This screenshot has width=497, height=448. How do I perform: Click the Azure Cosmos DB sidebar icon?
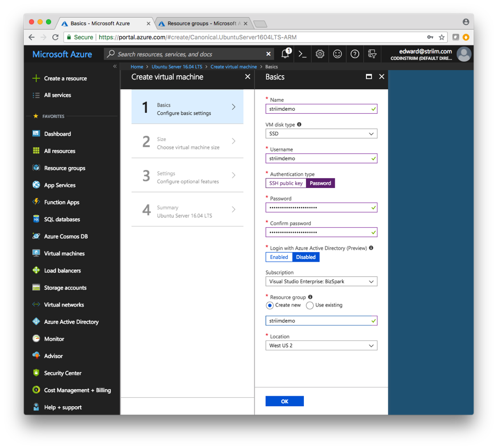36,236
